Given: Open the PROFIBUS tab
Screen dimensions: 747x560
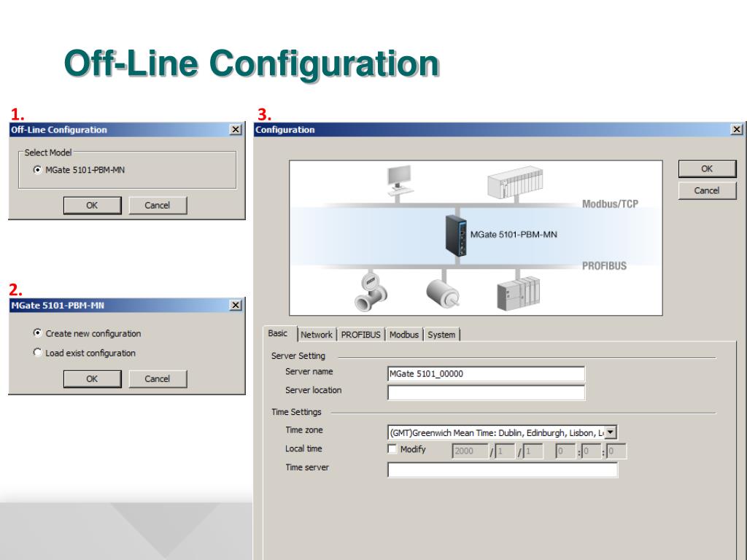Looking at the screenshot, I should pyautogui.click(x=360, y=334).
